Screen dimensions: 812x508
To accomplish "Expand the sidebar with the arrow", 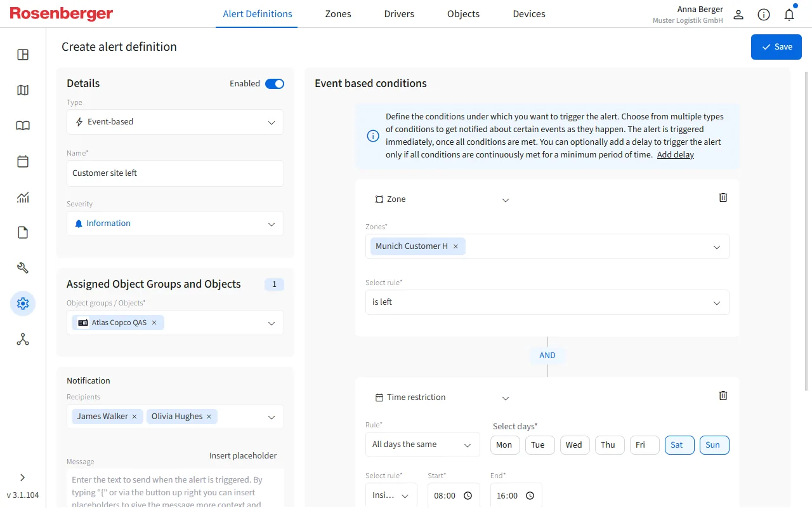I will [x=23, y=478].
